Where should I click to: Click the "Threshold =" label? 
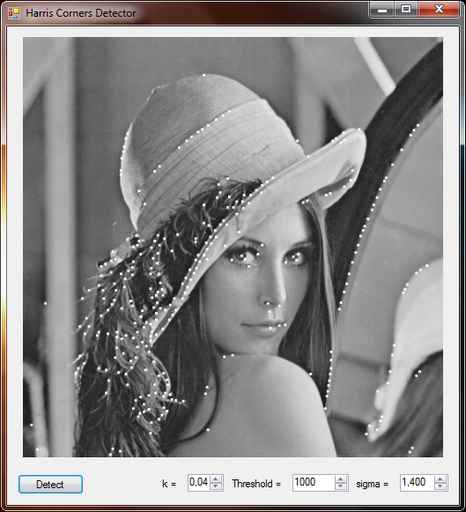point(256,484)
